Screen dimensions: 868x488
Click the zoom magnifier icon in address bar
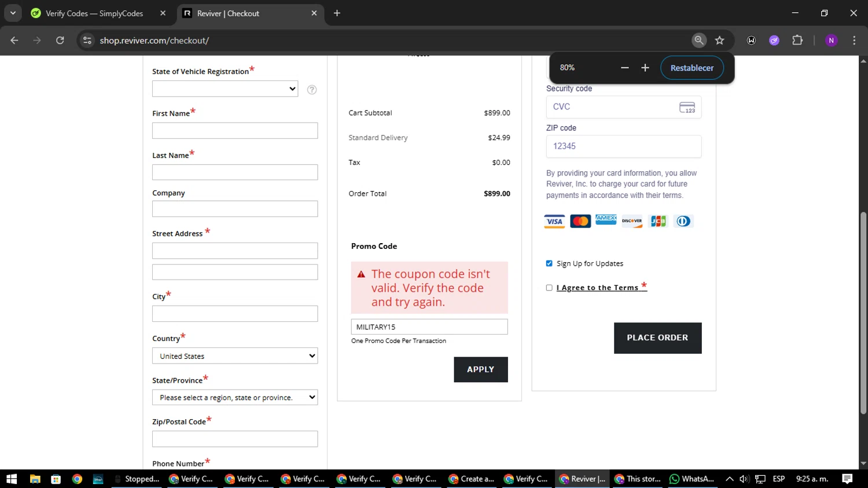pyautogui.click(x=699, y=40)
